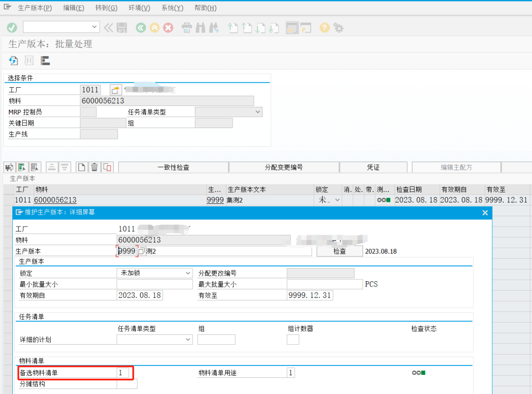Viewport: 532px width, 394px height.
Task: Click the Save diskette icon
Action: point(122,28)
